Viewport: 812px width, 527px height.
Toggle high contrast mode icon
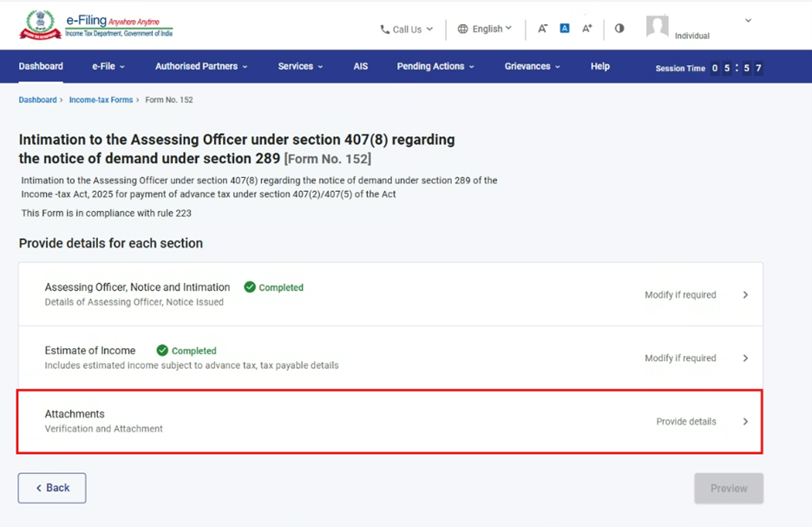pos(619,29)
